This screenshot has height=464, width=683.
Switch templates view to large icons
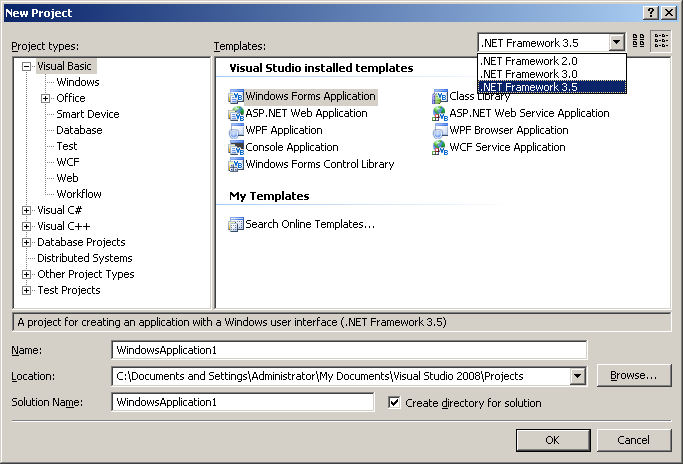[639, 41]
